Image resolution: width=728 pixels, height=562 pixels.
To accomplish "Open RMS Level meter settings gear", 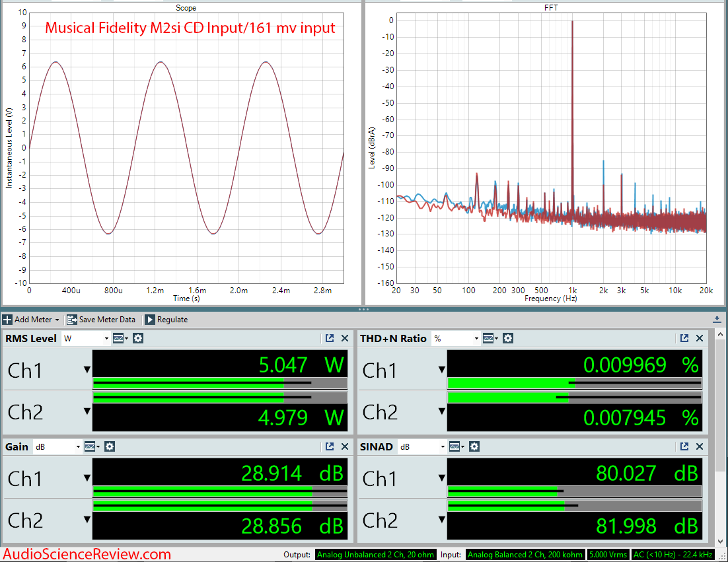I will pos(138,338).
